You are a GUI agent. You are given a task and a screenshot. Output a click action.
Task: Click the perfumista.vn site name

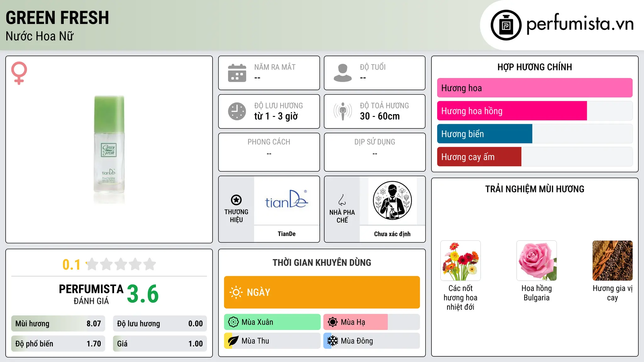pyautogui.click(x=580, y=24)
